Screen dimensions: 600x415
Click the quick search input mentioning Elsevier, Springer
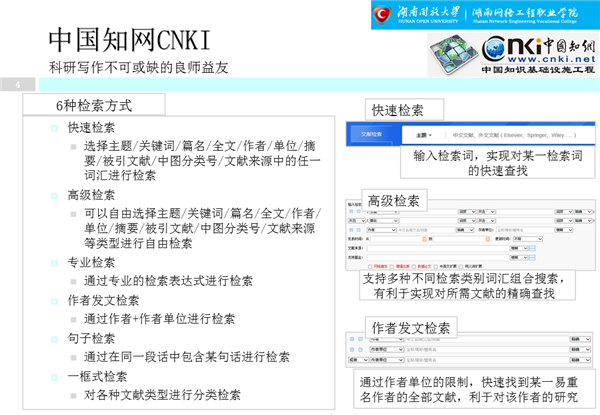(514, 135)
